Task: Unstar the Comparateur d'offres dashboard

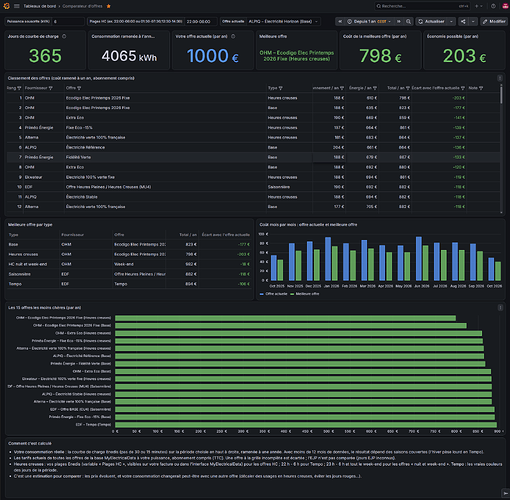Action: (109, 6)
